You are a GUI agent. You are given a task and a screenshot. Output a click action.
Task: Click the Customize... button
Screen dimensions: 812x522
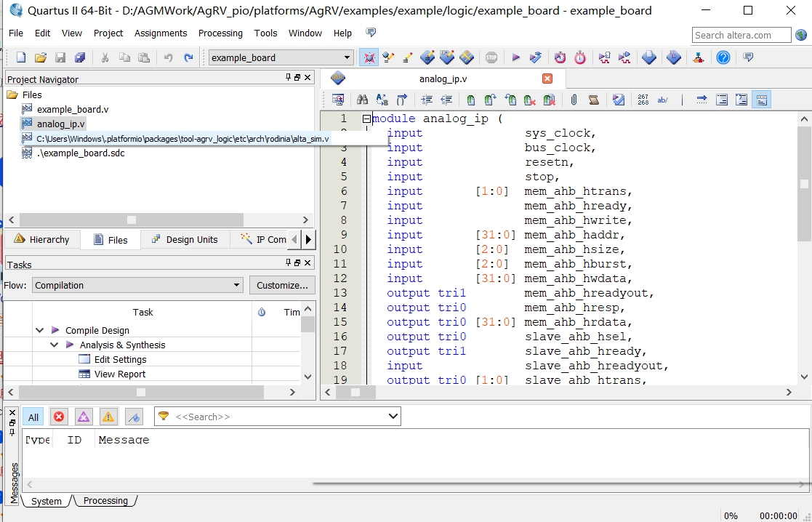pyautogui.click(x=282, y=285)
